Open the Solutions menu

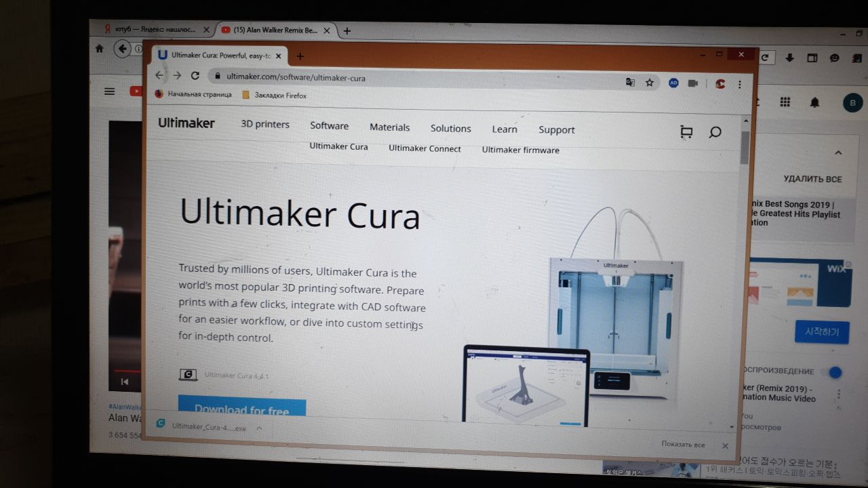point(450,129)
